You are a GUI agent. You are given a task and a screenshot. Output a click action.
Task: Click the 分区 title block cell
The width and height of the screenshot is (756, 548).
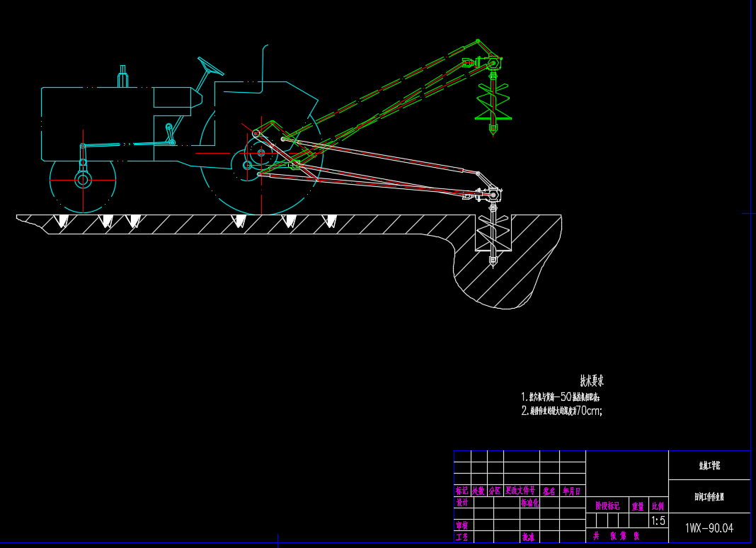tap(495, 491)
